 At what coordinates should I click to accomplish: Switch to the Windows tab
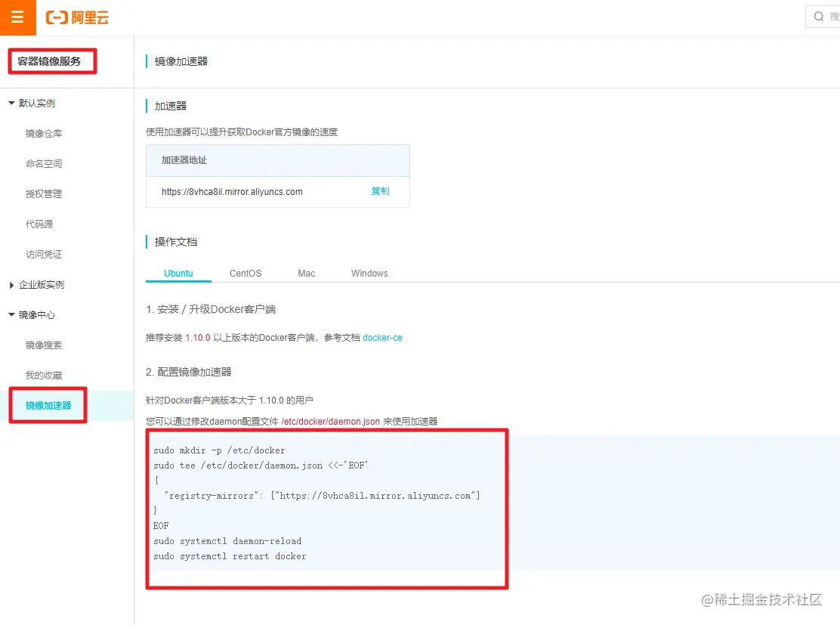369,274
